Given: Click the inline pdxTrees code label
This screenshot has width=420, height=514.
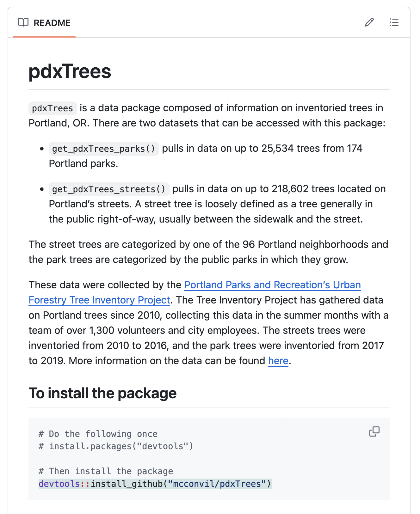Looking at the screenshot, I should (52, 108).
